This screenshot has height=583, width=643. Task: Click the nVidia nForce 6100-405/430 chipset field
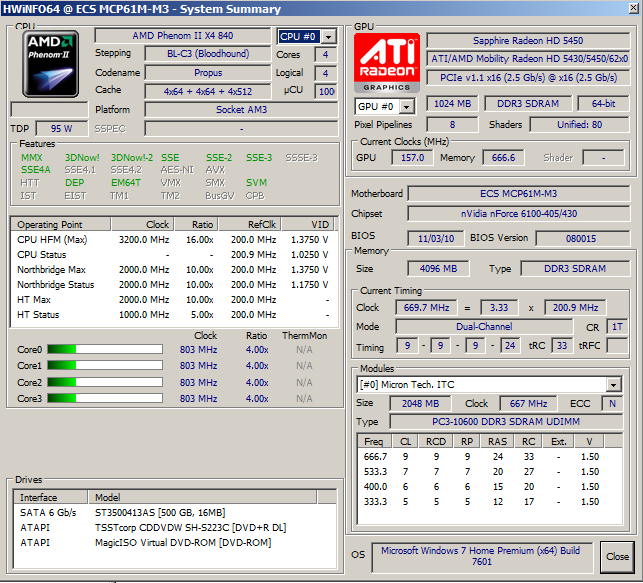[519, 214]
